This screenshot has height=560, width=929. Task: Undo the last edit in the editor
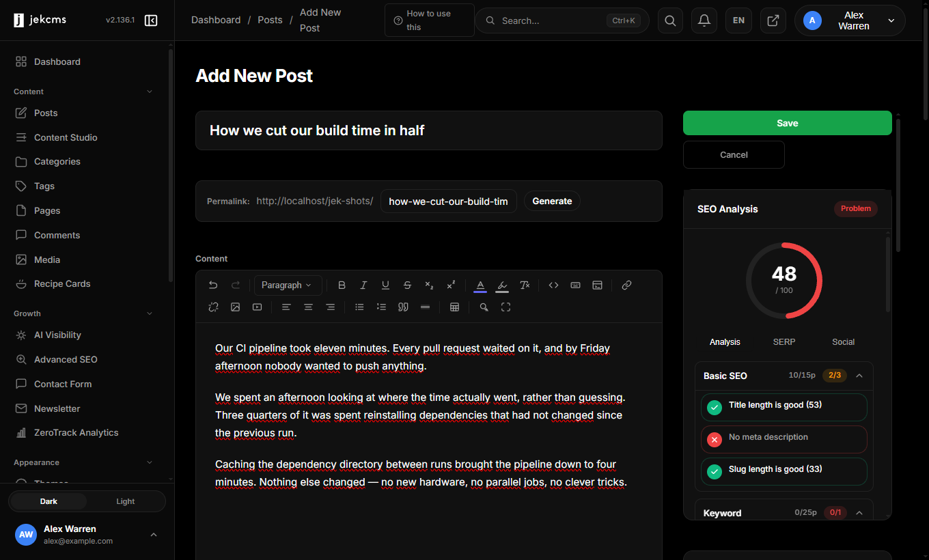(x=213, y=285)
